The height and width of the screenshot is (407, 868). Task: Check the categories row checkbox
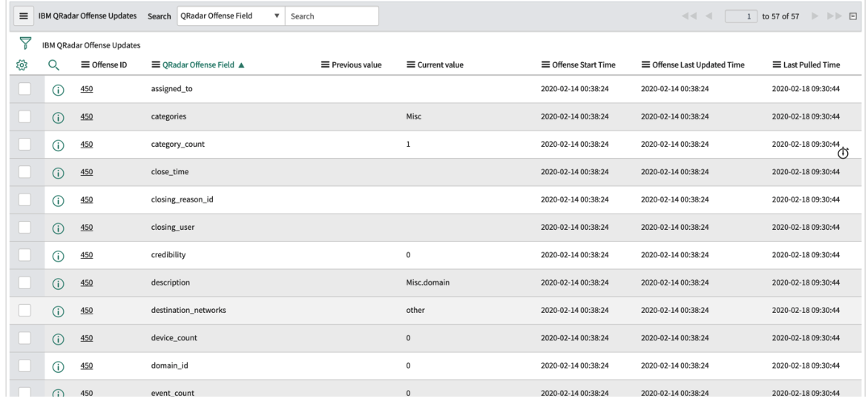24,116
